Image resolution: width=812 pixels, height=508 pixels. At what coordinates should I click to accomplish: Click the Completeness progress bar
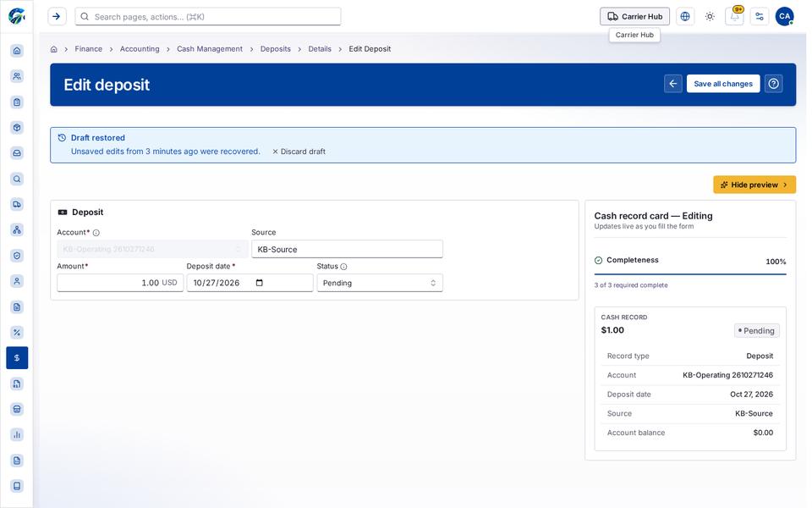click(690, 273)
